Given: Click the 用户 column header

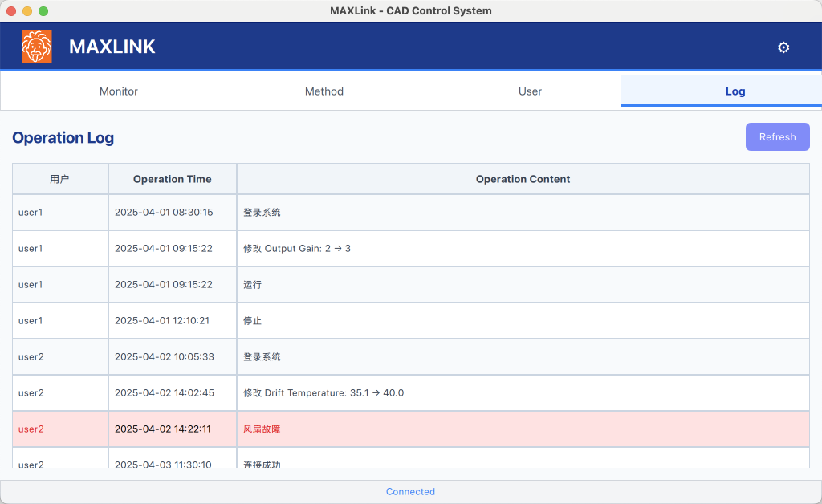Looking at the screenshot, I should click(x=59, y=179).
